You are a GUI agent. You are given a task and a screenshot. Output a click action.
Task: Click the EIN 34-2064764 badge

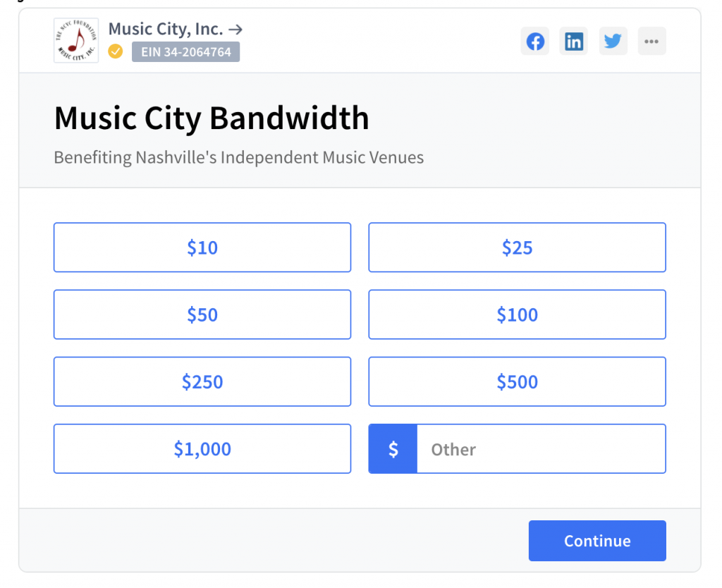(x=185, y=51)
